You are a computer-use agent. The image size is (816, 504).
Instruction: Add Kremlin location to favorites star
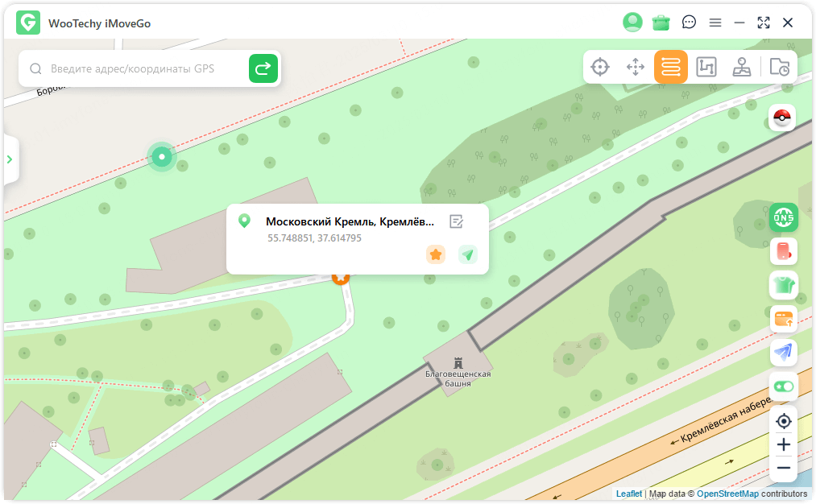click(436, 254)
